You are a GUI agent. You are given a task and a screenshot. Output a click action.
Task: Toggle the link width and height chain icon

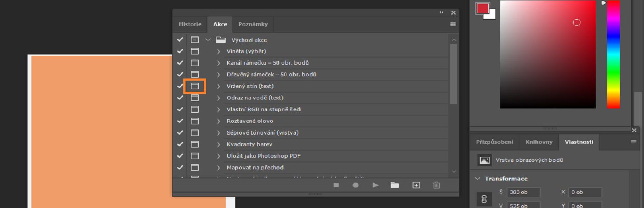pyautogui.click(x=484, y=199)
